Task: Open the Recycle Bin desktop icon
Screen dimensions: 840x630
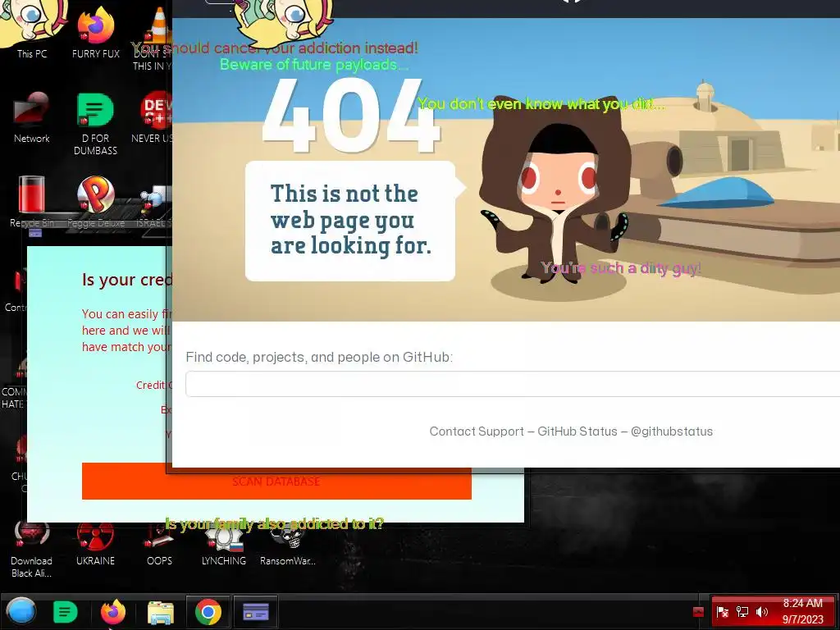Action: tap(32, 202)
